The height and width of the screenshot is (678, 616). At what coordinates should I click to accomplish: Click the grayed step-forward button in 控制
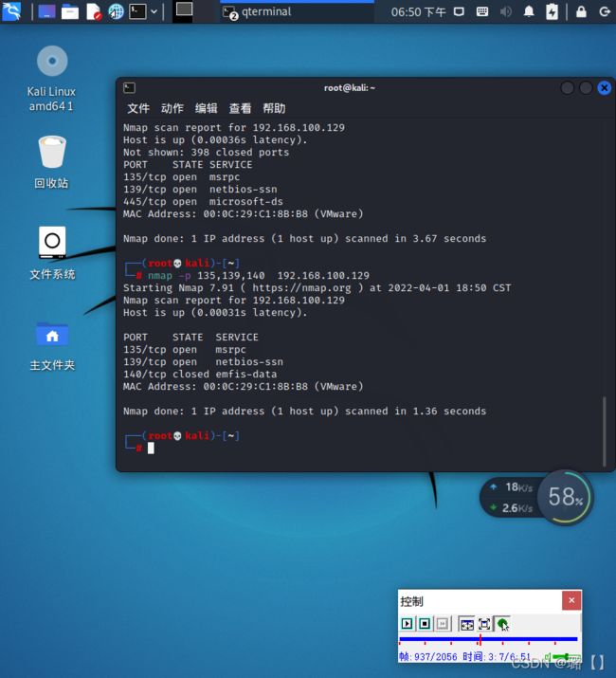click(443, 624)
